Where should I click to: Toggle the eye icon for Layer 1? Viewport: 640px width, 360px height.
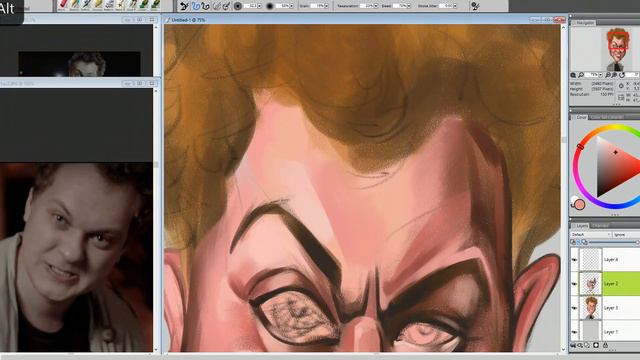(575, 332)
